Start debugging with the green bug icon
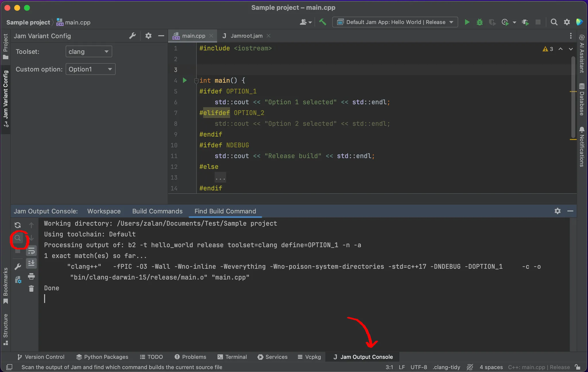The width and height of the screenshot is (588, 372). point(479,22)
